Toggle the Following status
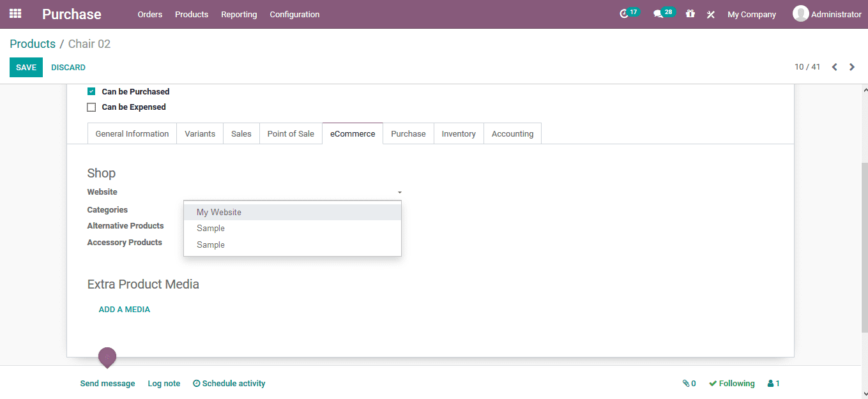Image resolution: width=868 pixels, height=399 pixels. [731, 383]
